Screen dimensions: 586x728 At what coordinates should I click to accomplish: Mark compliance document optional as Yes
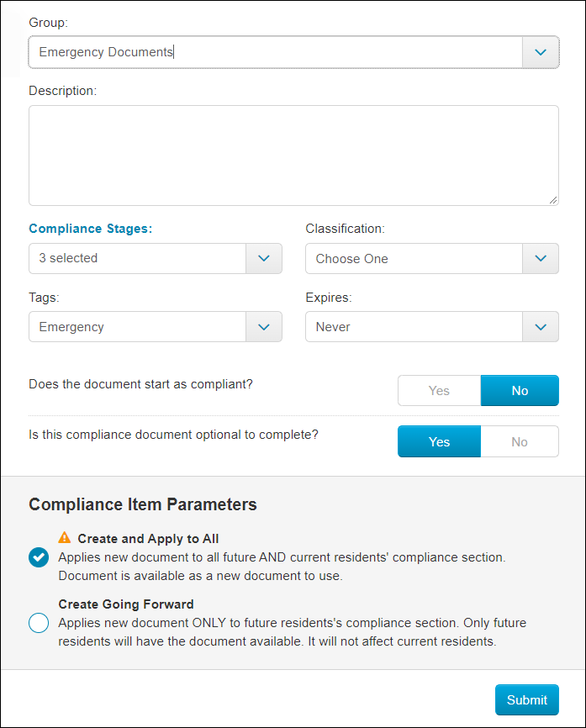coord(439,442)
